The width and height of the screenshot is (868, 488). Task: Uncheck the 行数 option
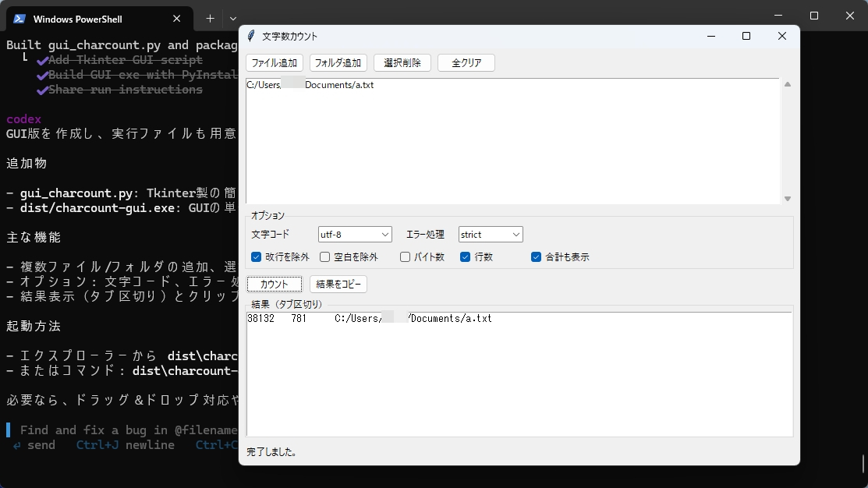(464, 256)
